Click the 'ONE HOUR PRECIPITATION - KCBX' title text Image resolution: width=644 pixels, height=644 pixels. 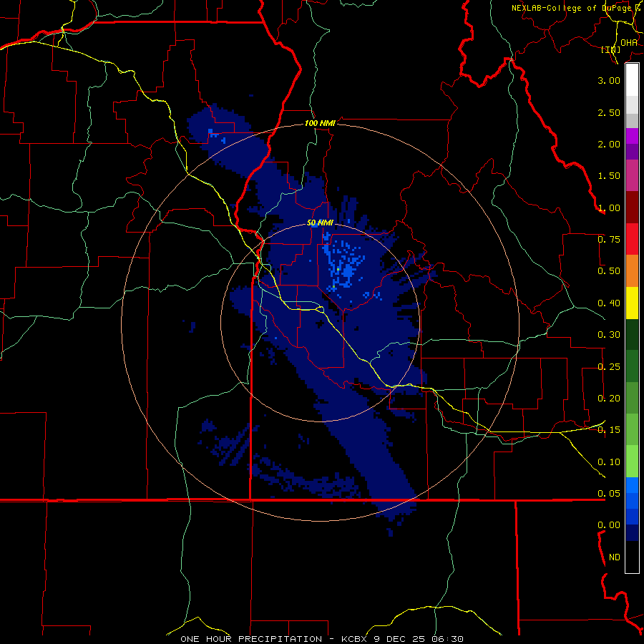point(275,639)
